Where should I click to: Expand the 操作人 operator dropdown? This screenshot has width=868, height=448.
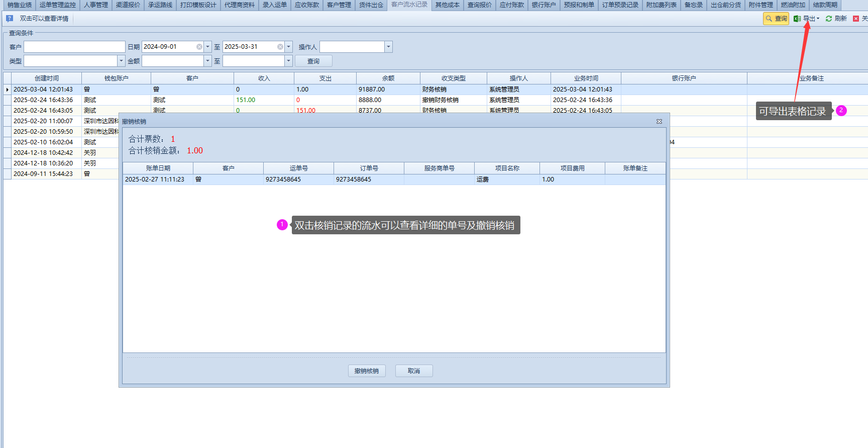[388, 47]
